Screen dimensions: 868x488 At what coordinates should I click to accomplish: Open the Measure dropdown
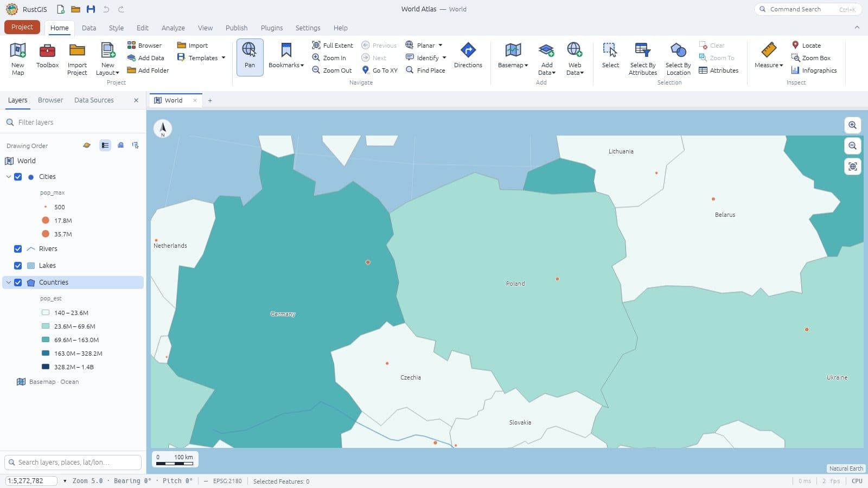click(x=769, y=56)
